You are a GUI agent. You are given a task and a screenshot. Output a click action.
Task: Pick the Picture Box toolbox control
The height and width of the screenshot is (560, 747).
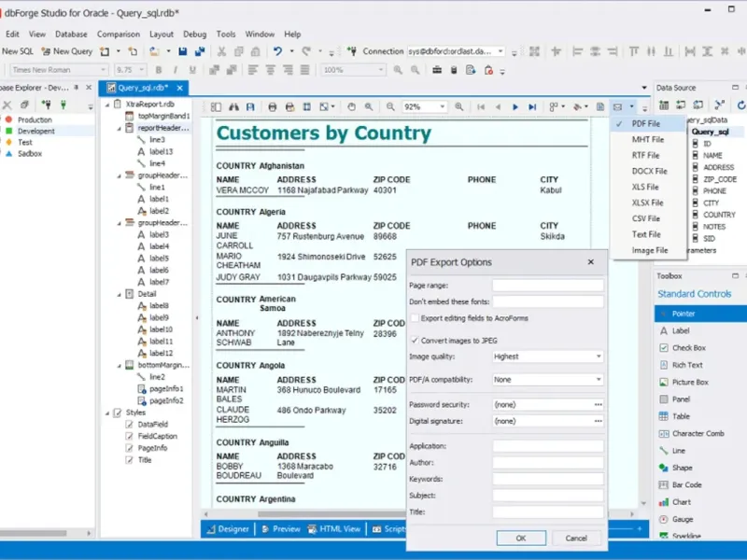click(689, 382)
